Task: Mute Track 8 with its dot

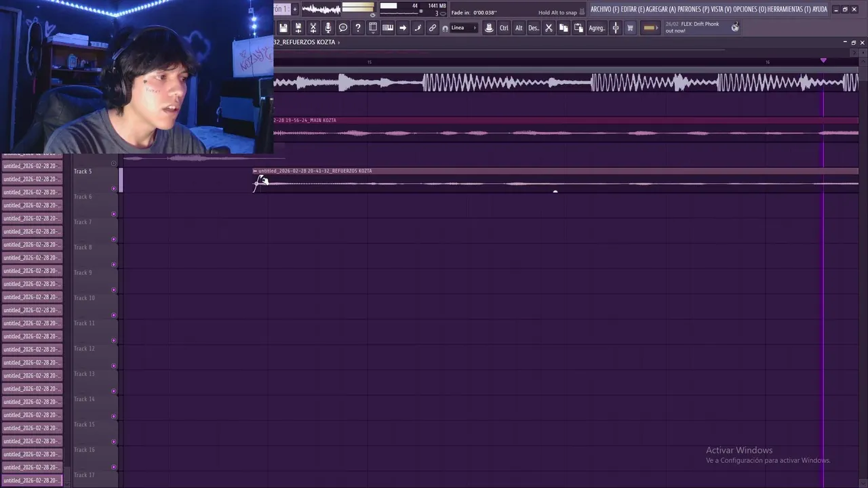Action: [x=114, y=264]
